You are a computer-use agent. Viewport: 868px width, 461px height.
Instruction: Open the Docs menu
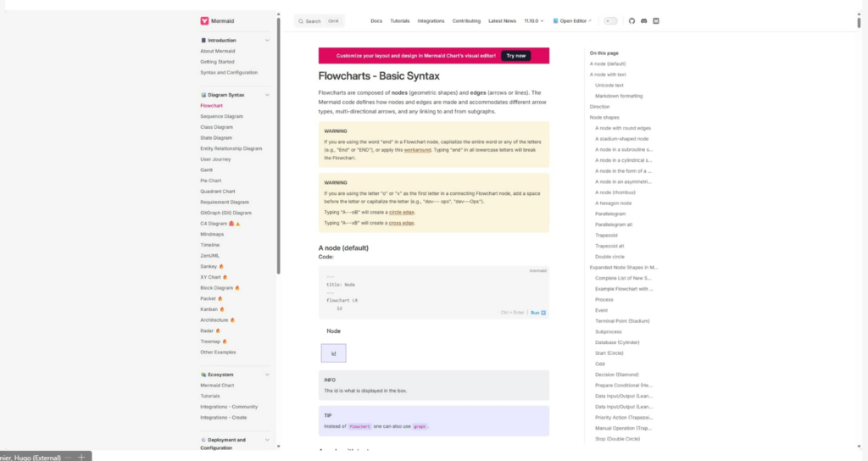(x=376, y=21)
